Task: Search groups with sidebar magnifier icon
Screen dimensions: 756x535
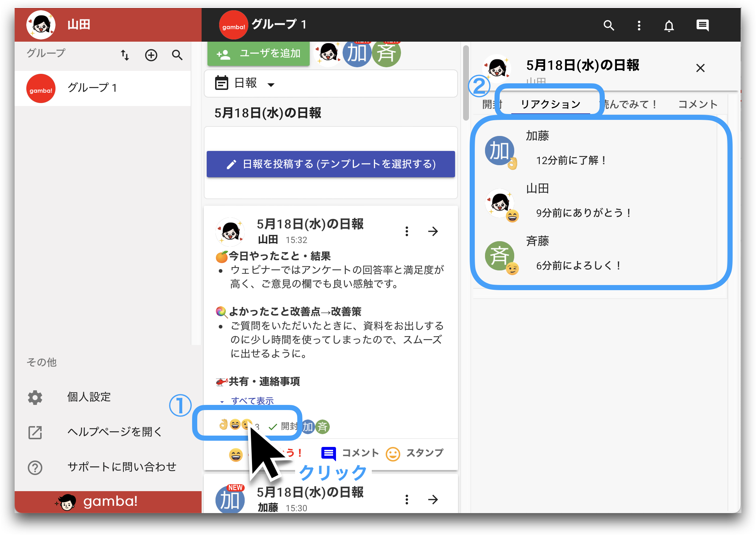Action: pyautogui.click(x=177, y=55)
